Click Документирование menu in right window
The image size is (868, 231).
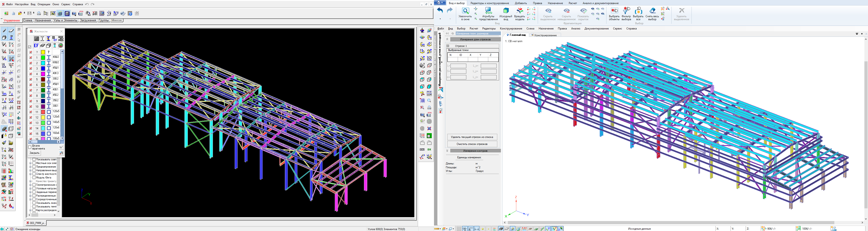pos(597,28)
